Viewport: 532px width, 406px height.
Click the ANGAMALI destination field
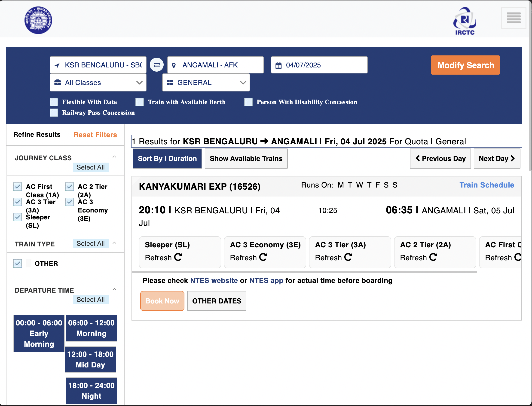pyautogui.click(x=215, y=65)
